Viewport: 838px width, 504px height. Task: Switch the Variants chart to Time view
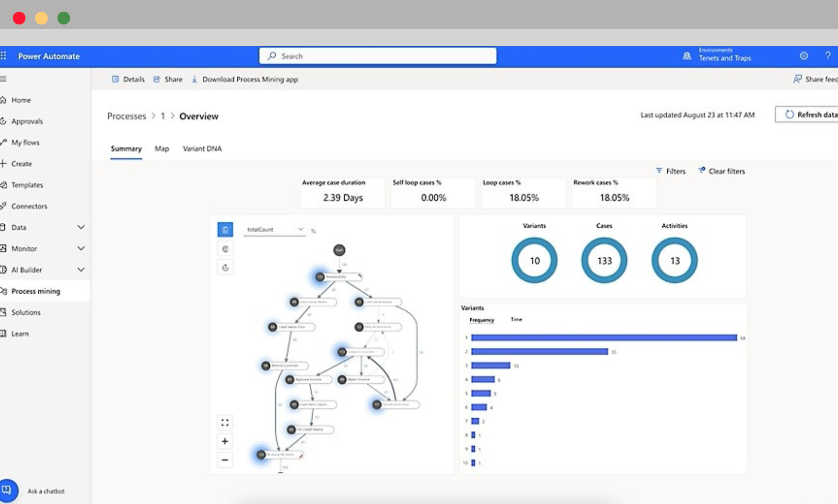(x=517, y=320)
